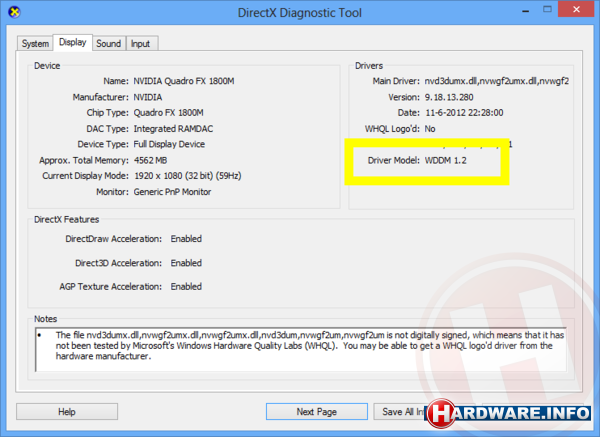Click the Generic PnP Monitor value
The image size is (600, 437).
click(172, 192)
